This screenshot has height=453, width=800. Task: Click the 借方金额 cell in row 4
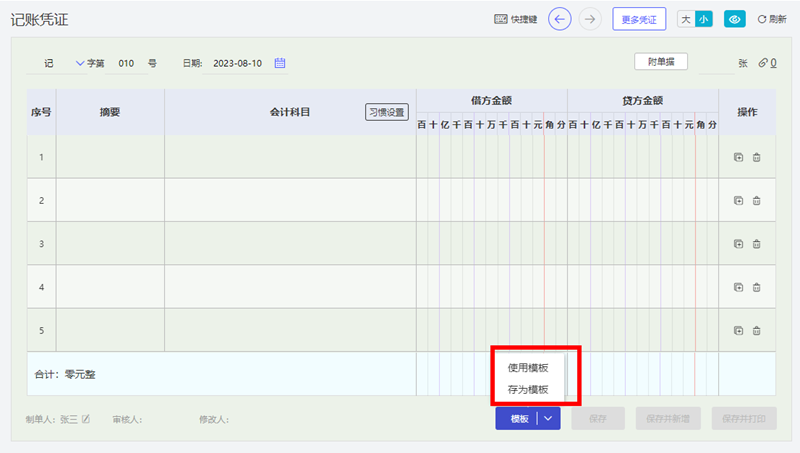click(492, 287)
